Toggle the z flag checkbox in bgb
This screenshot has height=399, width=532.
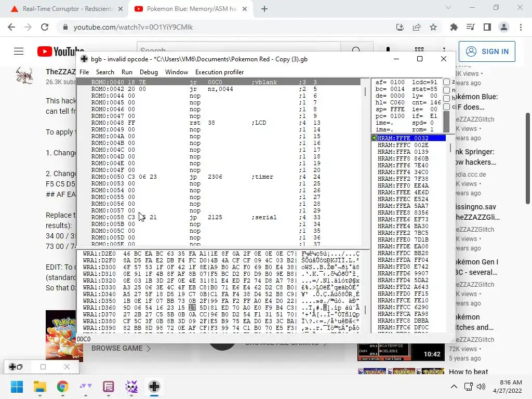(x=446, y=82)
